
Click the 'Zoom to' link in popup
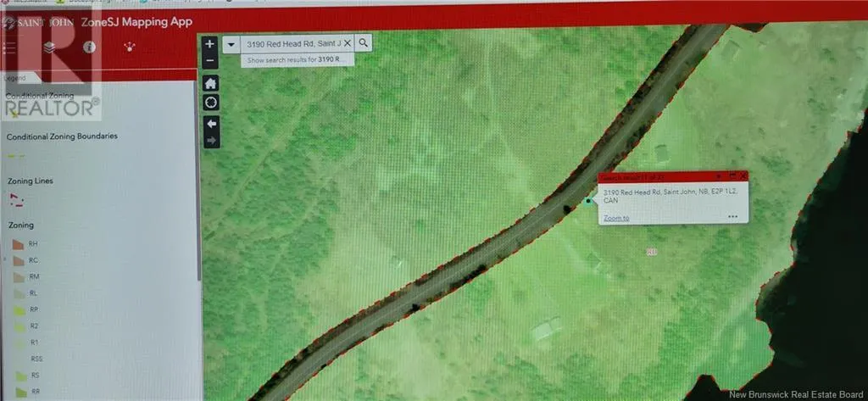(x=616, y=218)
